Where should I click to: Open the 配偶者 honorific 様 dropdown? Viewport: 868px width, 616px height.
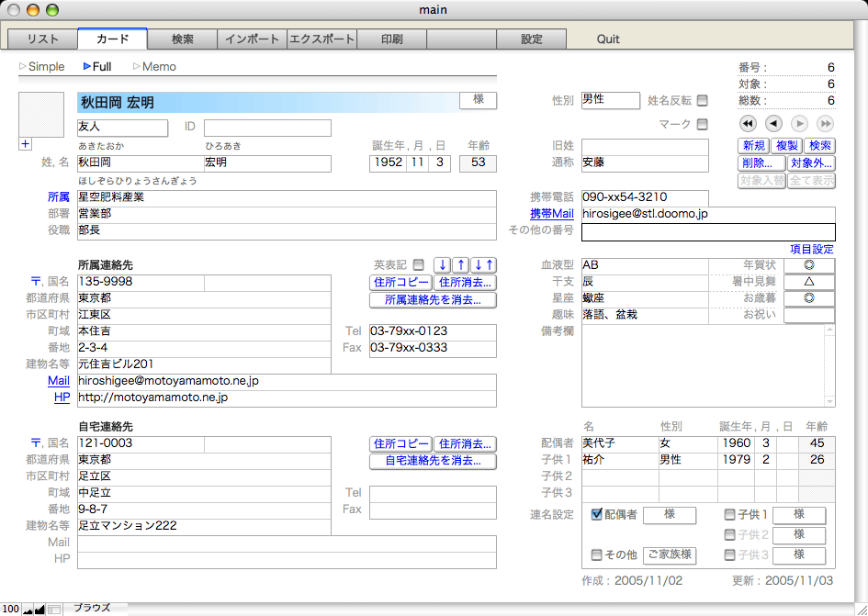click(670, 515)
